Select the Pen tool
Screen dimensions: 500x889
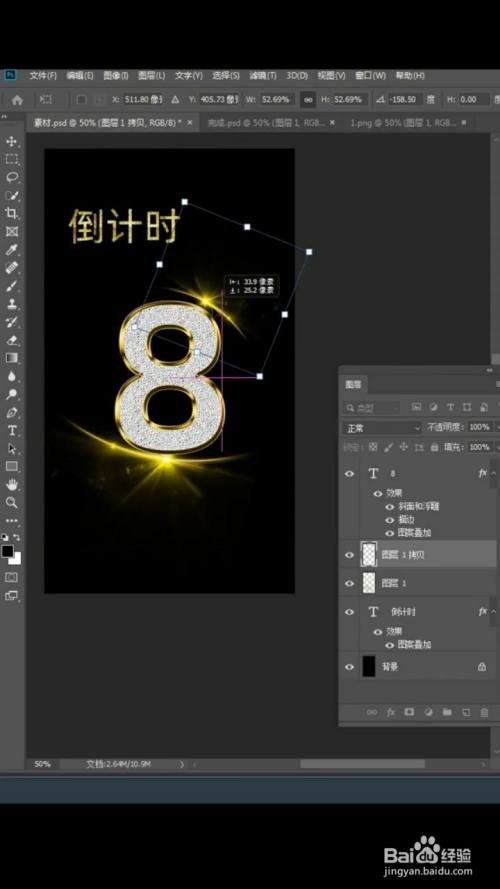(x=11, y=412)
